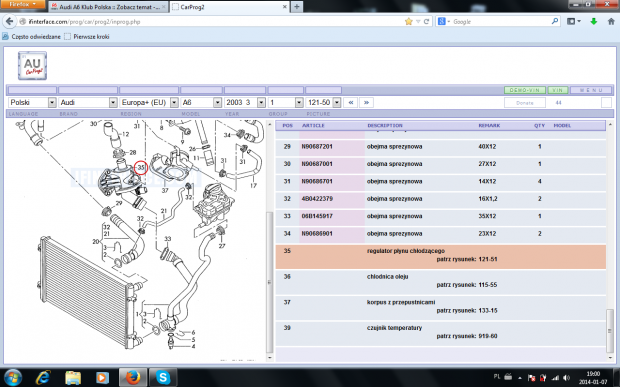Reload page using refresh icon
Viewport: 620px width, 387px height.
(426, 22)
